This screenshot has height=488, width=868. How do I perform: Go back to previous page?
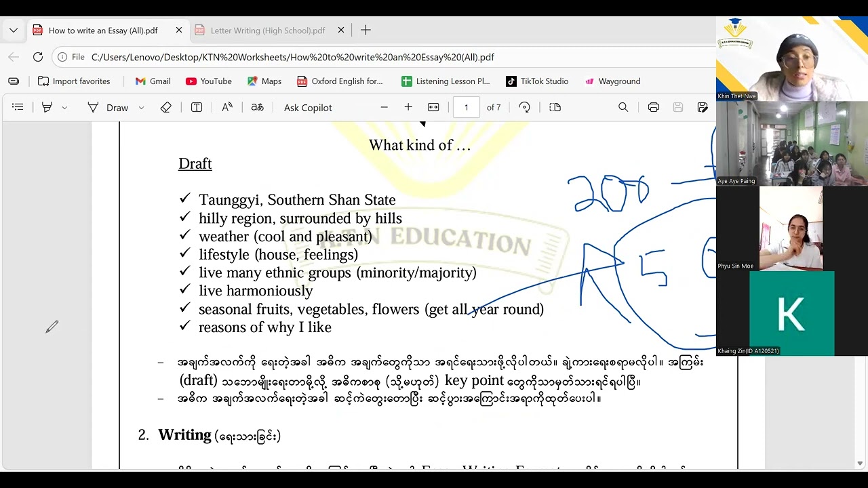(14, 57)
